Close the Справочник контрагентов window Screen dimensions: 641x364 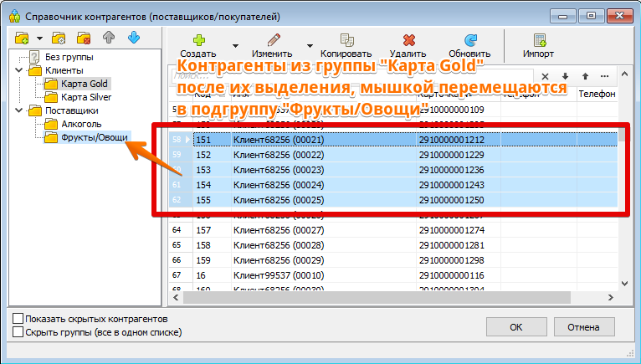click(620, 16)
